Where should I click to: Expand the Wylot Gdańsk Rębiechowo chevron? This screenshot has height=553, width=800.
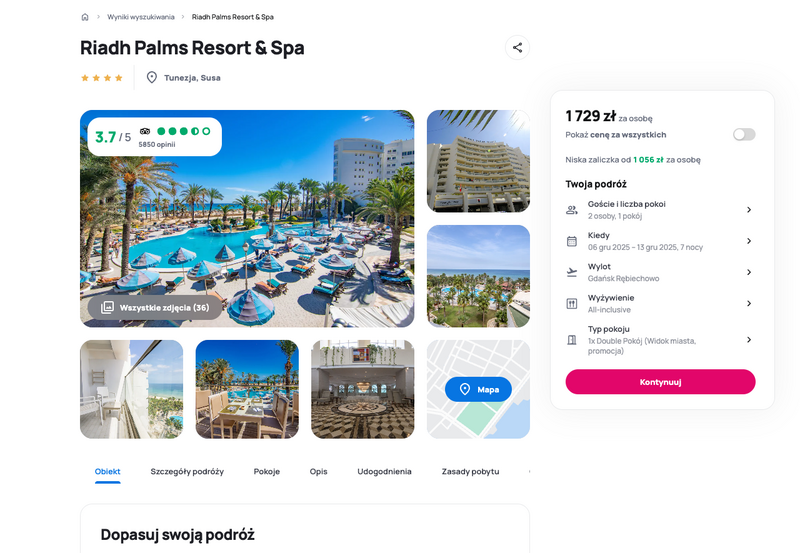pos(749,272)
